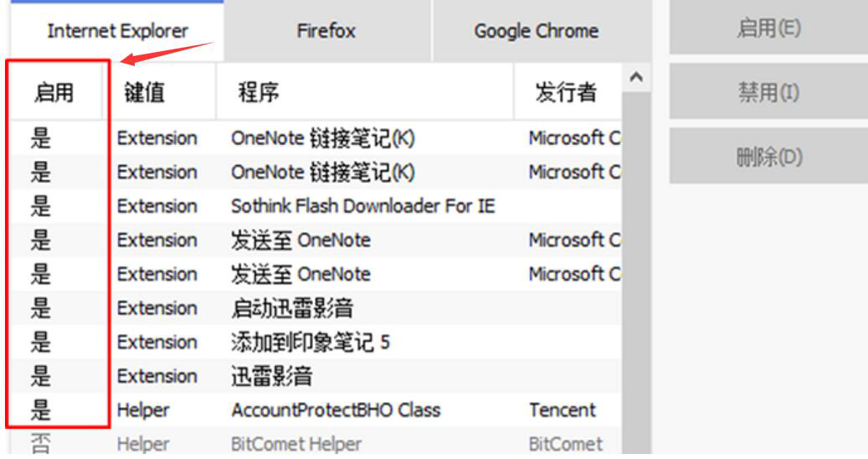Select the 启动迅雷影音 extension row
Screen dimensions: 868x459
tap(291, 308)
